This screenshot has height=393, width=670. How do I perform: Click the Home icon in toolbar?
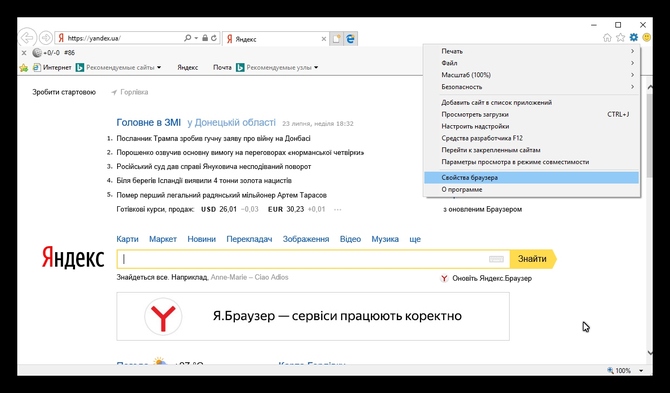[607, 38]
